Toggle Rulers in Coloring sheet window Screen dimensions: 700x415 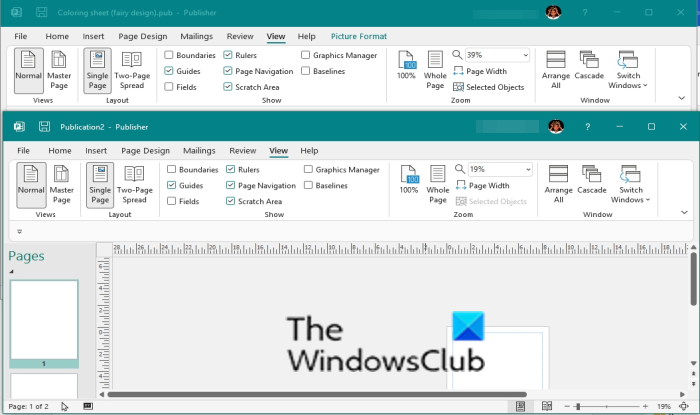228,55
